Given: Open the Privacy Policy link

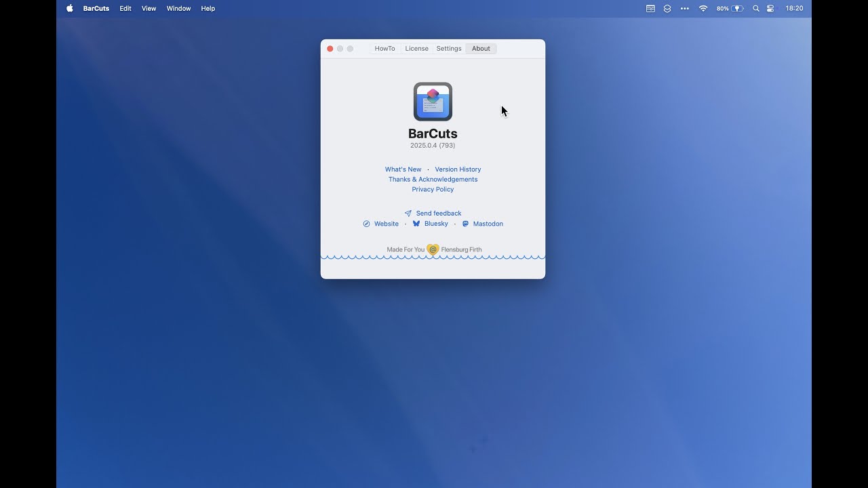Looking at the screenshot, I should point(433,190).
